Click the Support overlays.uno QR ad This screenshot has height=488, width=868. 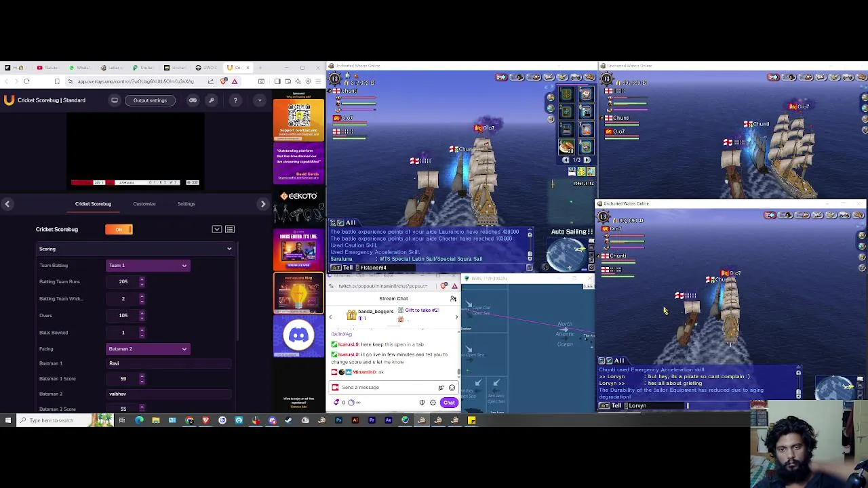pos(298,121)
